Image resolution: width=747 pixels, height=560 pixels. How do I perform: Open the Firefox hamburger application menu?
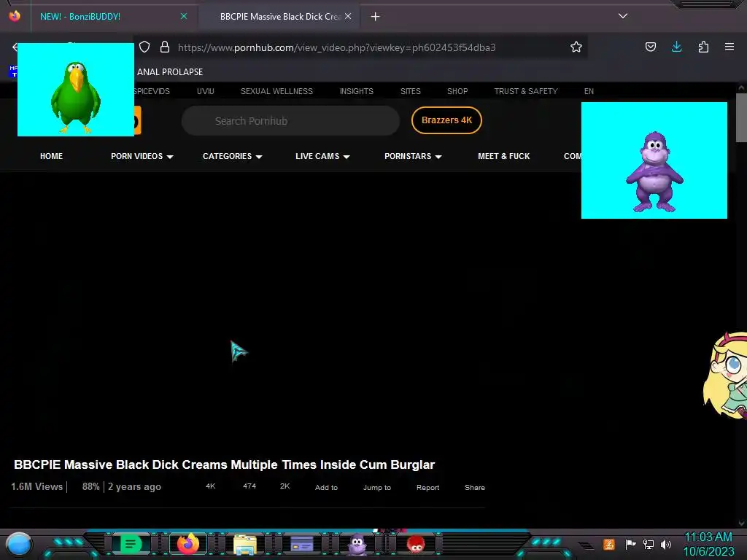click(x=729, y=47)
